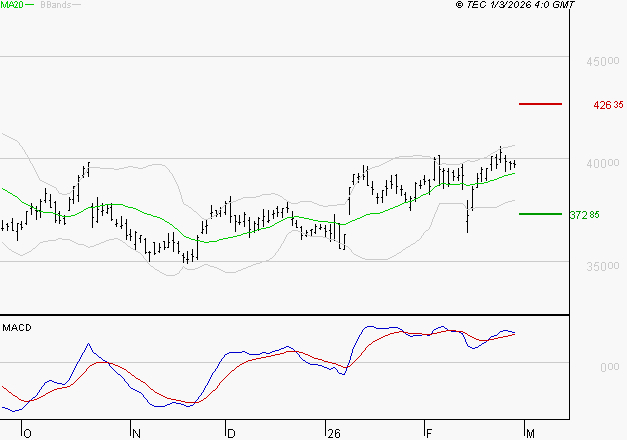Click the 26 year axis label

coord(333,434)
